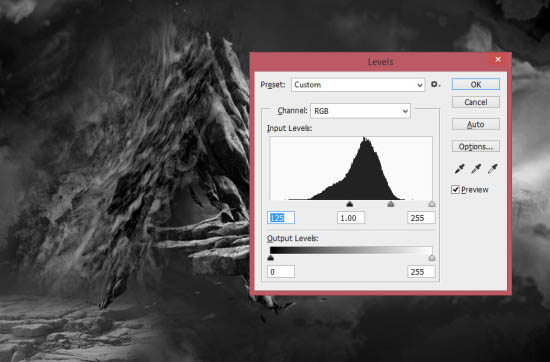Screen dimensions: 550x362
Task: Select the black point eyedropper
Action: point(459,169)
